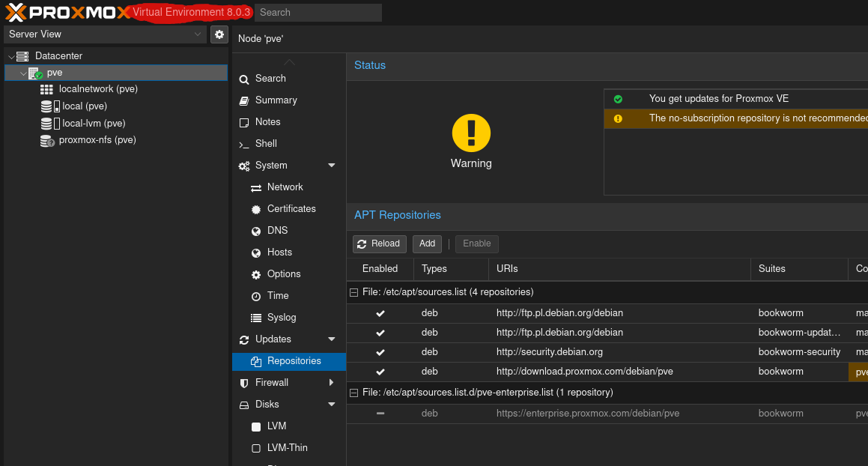This screenshot has width=868, height=466.
Task: Open the Notes panel
Action: (x=267, y=122)
